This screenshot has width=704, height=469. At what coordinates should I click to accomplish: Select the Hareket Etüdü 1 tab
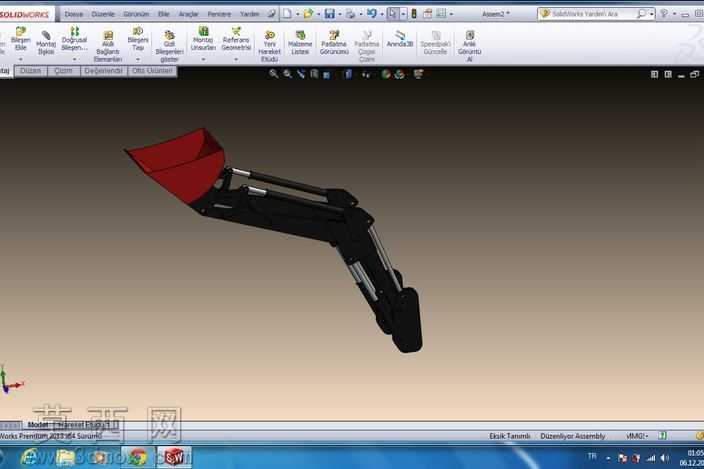[x=85, y=424]
